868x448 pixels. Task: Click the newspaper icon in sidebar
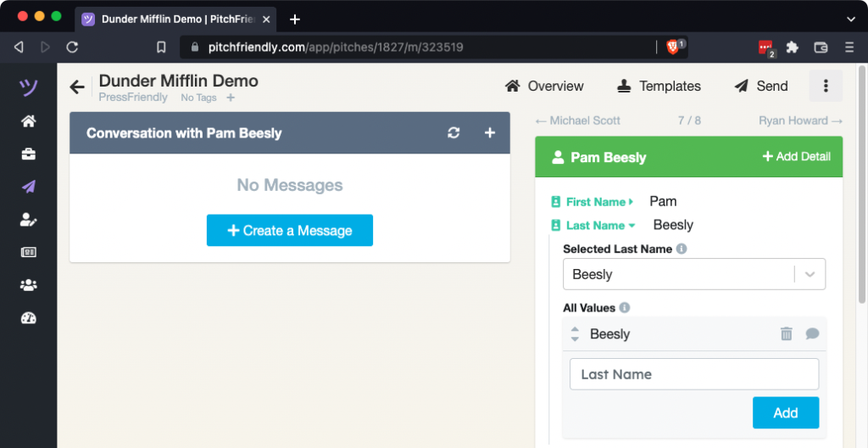click(x=29, y=252)
